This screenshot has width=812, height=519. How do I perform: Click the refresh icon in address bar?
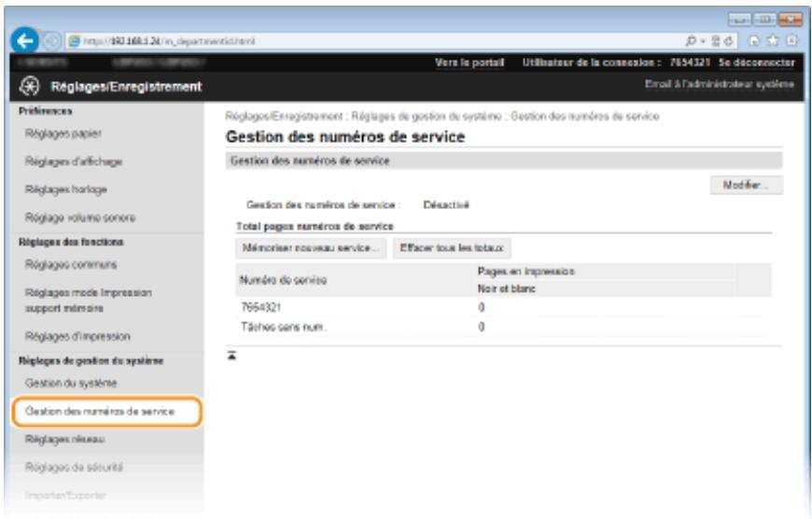[729, 41]
